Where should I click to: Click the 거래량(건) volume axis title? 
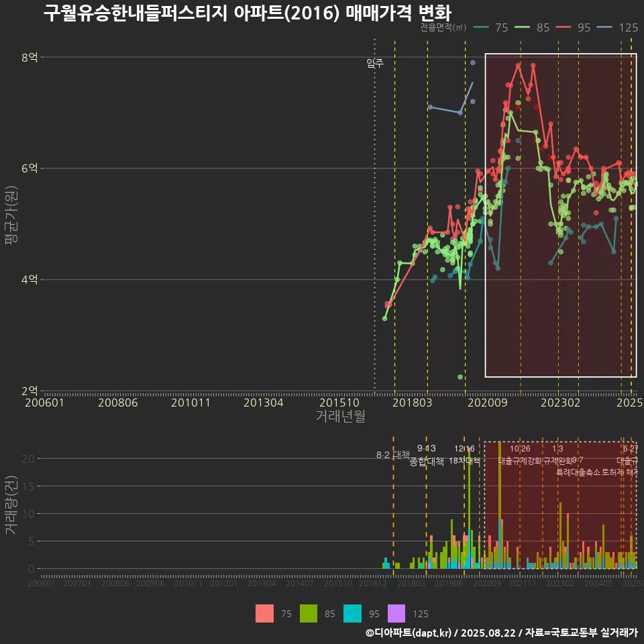tap(11, 504)
